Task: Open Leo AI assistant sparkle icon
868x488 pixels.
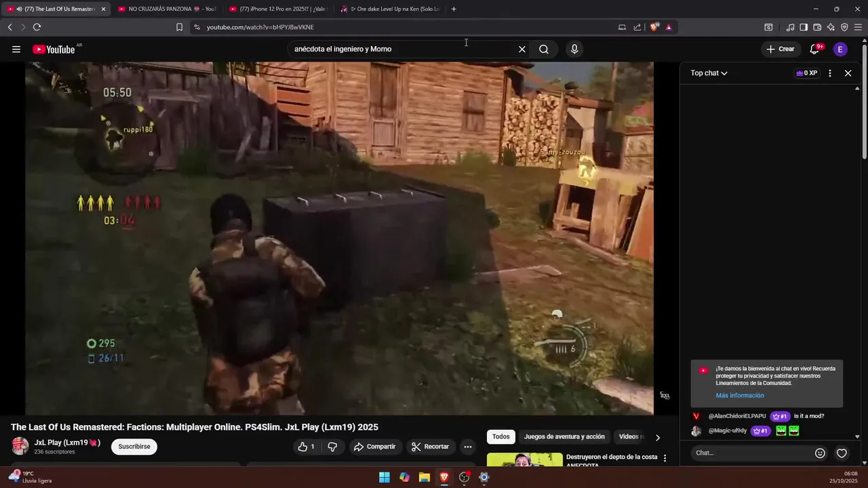Action: click(x=831, y=27)
